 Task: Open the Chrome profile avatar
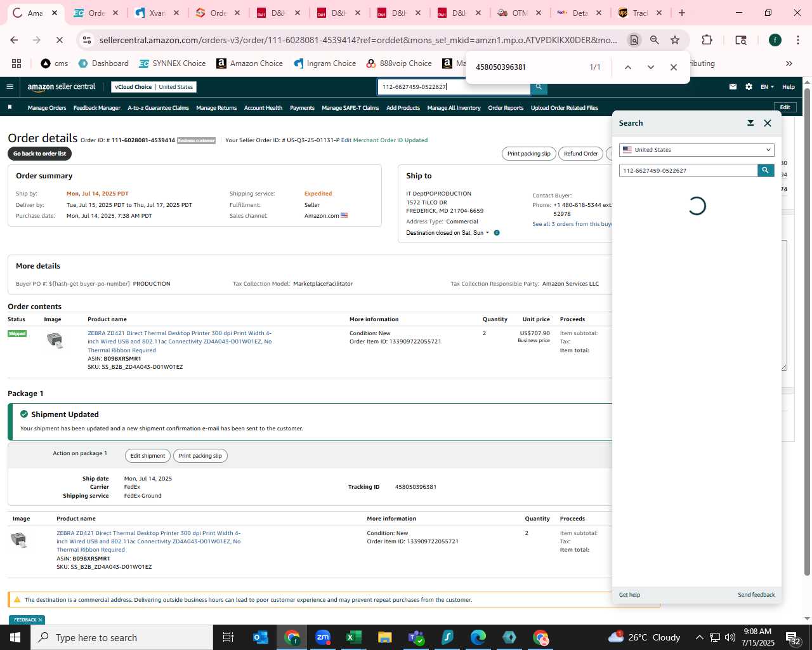(775, 40)
